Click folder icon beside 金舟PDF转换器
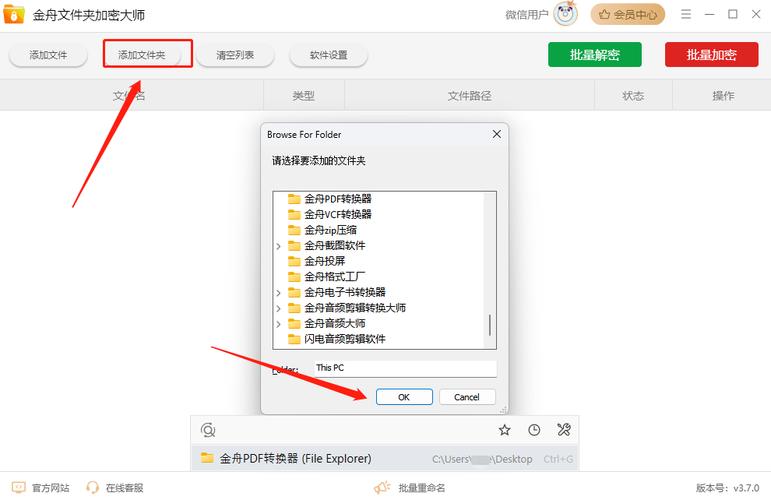Image resolution: width=771 pixels, height=500 pixels. coord(294,199)
